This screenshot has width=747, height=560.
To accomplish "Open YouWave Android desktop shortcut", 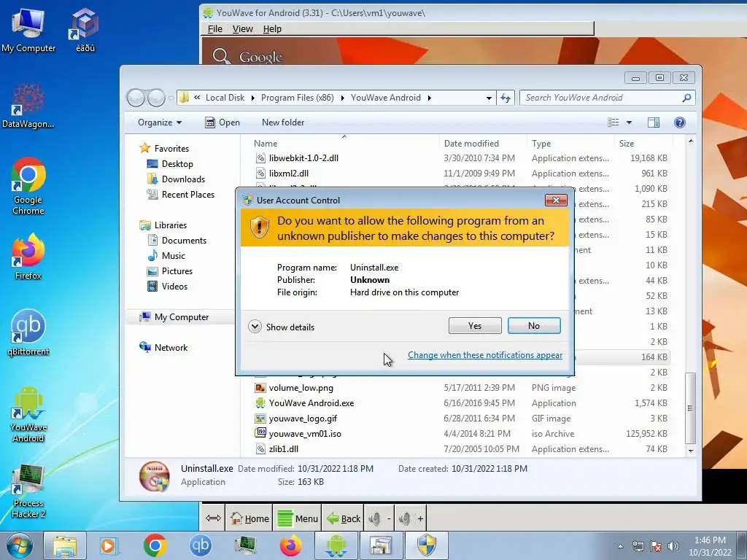I will coord(28,414).
